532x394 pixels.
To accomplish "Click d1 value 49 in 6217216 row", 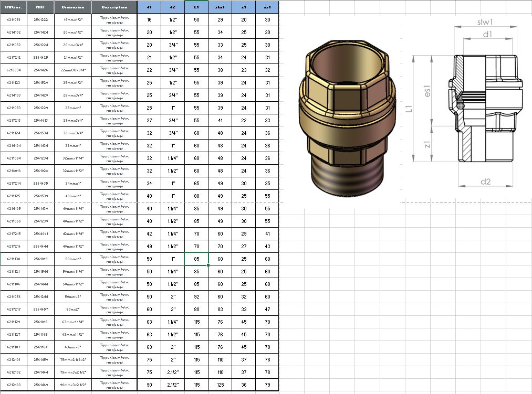I will click(149, 247).
